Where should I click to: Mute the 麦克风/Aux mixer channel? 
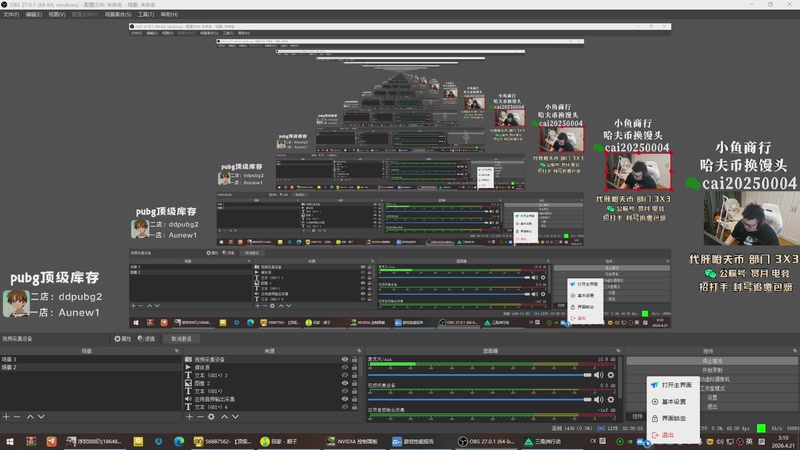(x=598, y=375)
